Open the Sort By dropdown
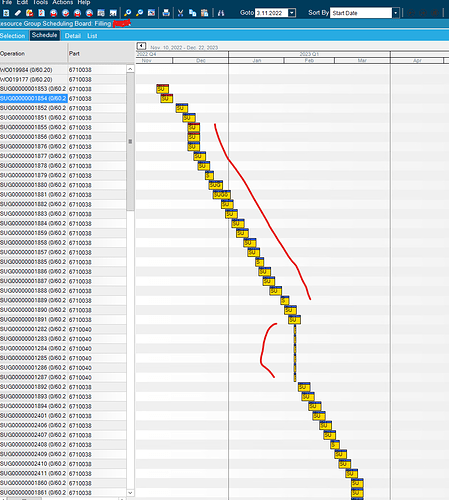 coord(395,13)
